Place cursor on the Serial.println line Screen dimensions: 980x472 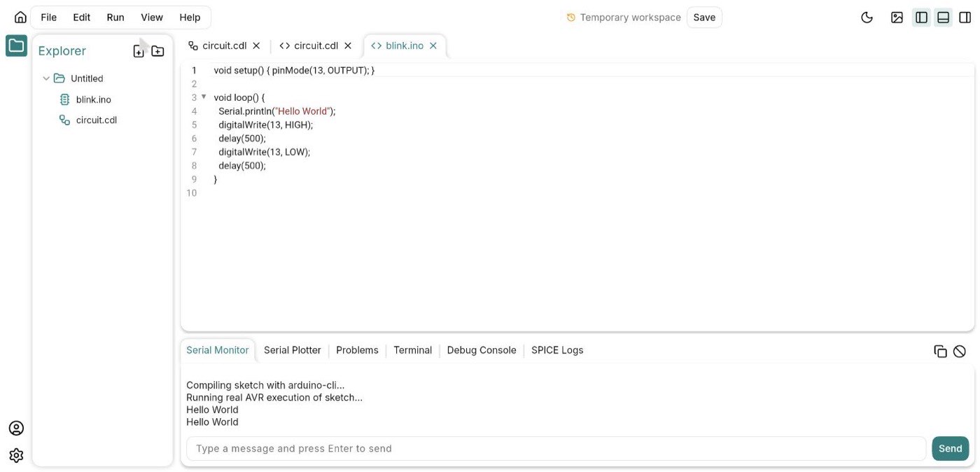point(277,111)
